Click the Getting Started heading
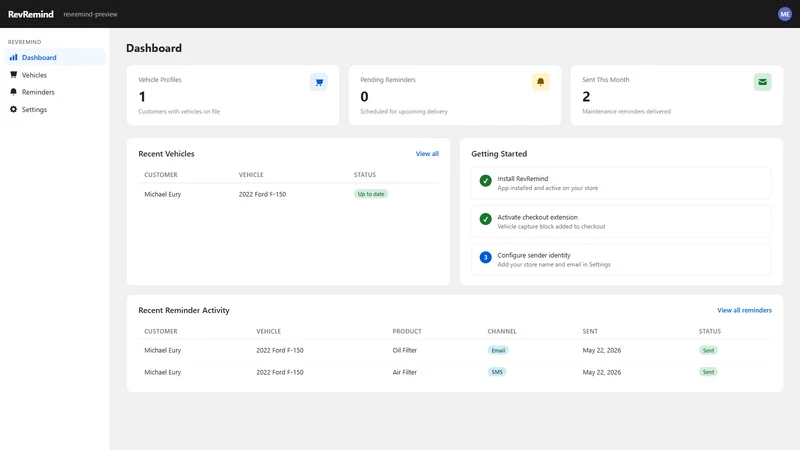Image resolution: width=800 pixels, height=450 pixels. (x=499, y=154)
